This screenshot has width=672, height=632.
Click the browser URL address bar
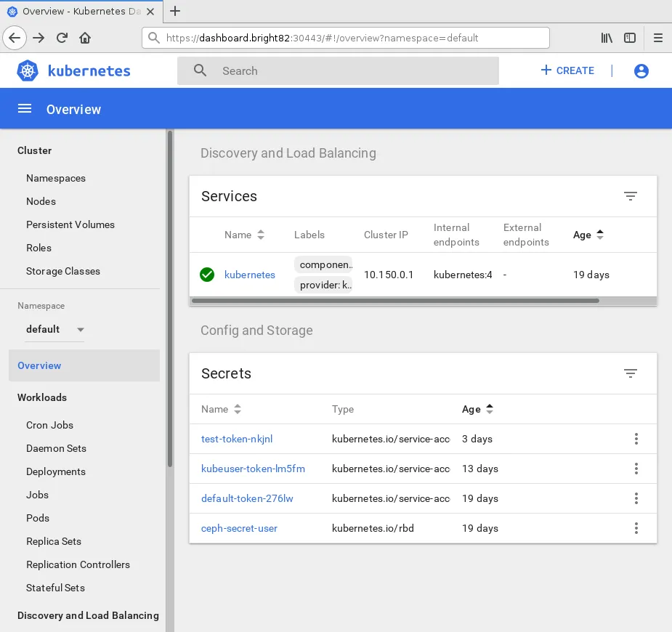coord(345,38)
